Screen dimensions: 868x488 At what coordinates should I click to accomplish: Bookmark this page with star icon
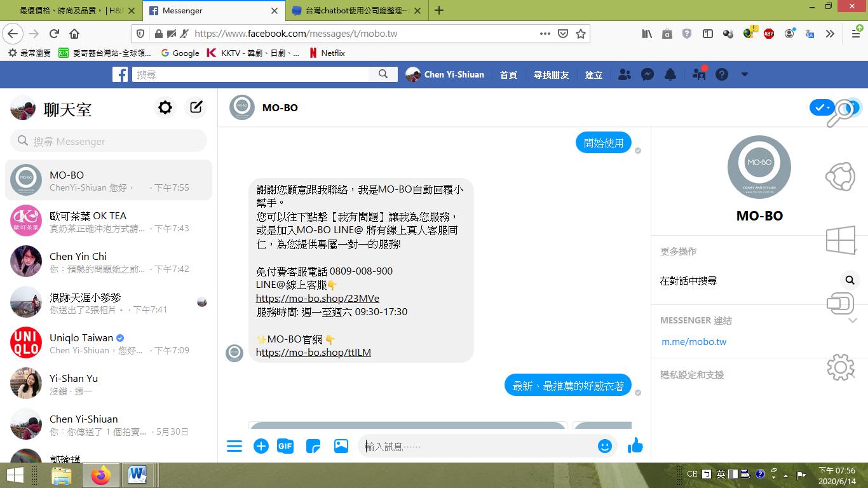coord(581,34)
